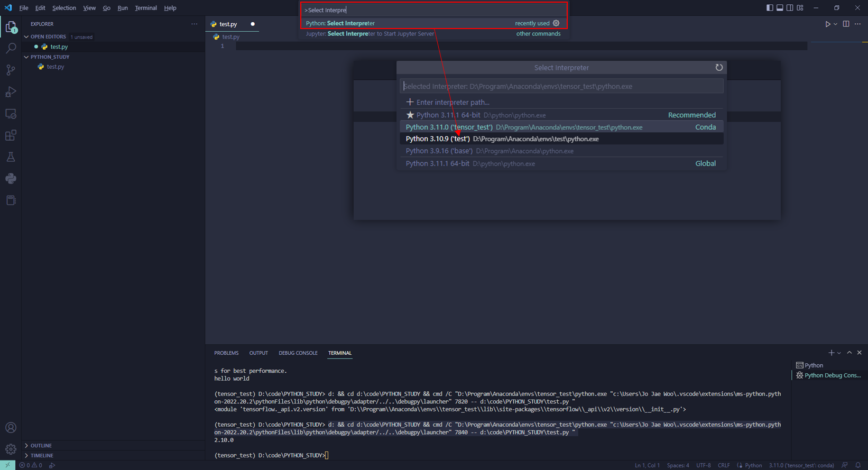Open the Source Control view

11,70
